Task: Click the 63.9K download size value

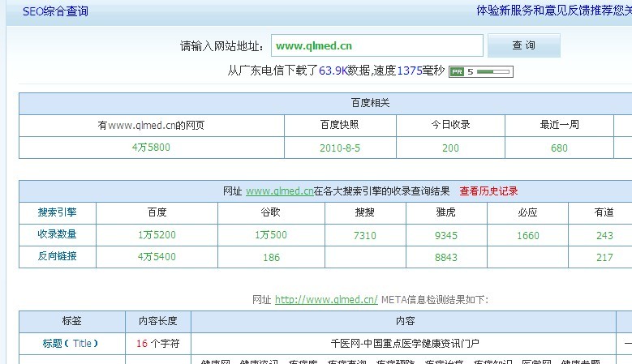Action: pyautogui.click(x=333, y=71)
